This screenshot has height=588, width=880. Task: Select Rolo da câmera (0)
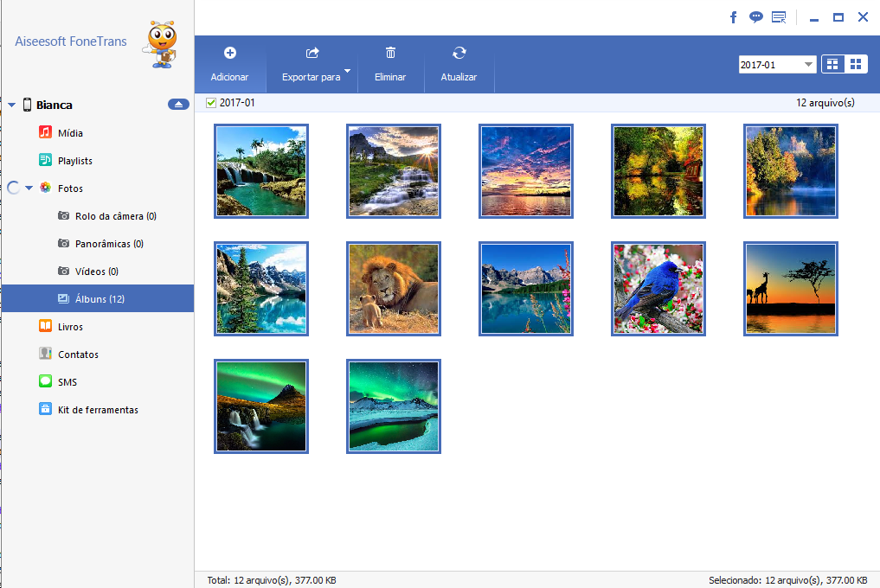pyautogui.click(x=115, y=216)
